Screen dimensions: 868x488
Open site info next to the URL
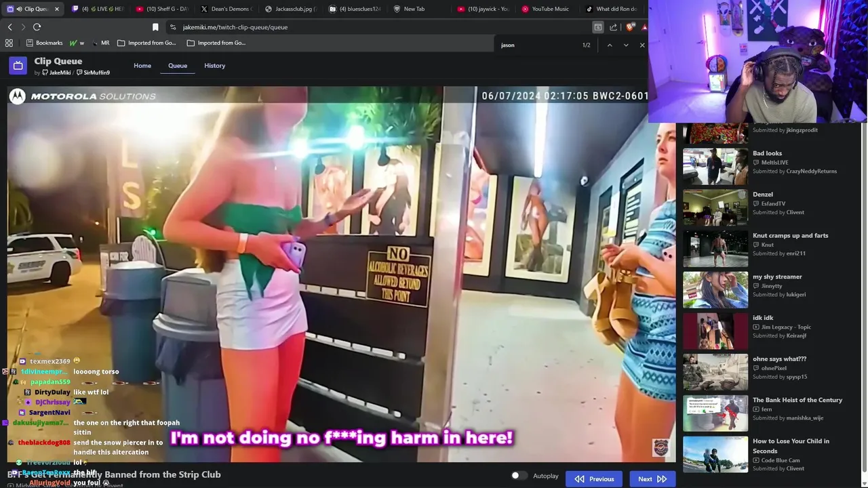click(x=173, y=27)
